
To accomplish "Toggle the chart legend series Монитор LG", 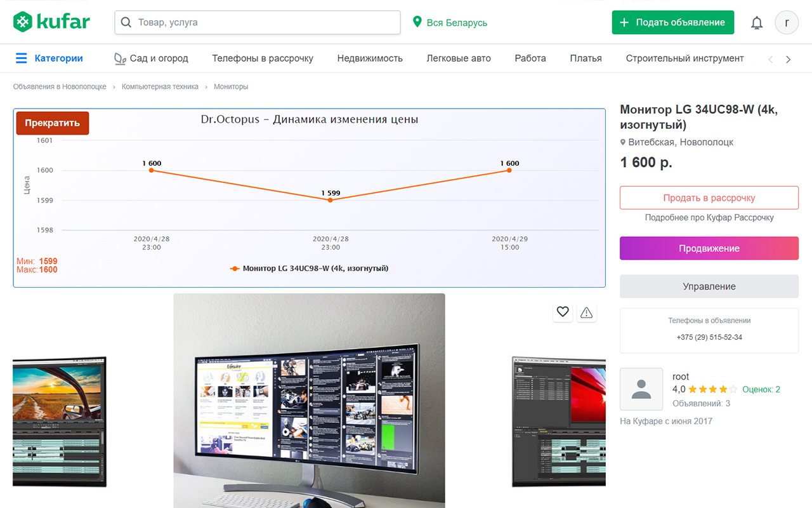I will click(309, 269).
